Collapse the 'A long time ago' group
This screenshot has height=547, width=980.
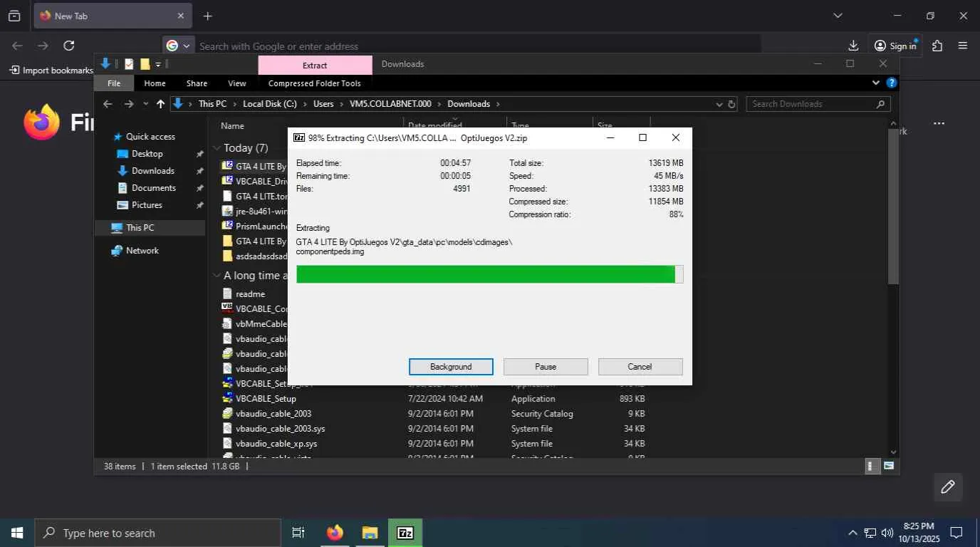tap(217, 276)
